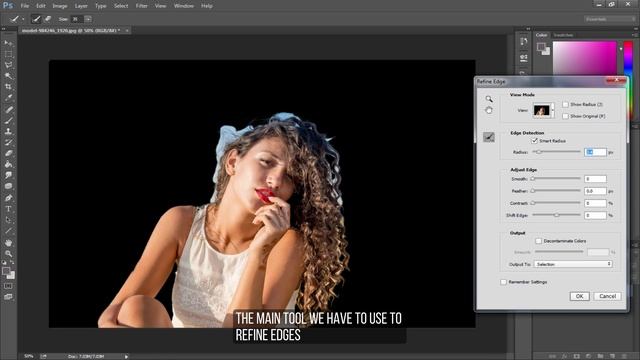Open the Image menu
Screen dimensions: 640x360
pyautogui.click(x=60, y=6)
